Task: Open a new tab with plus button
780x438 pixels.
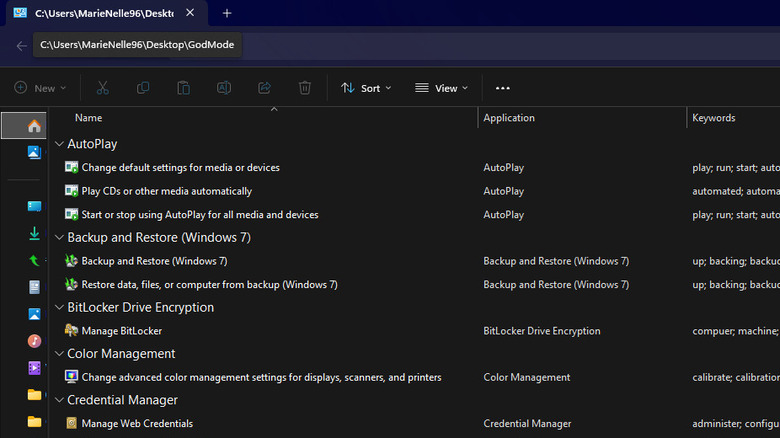Action: (227, 13)
